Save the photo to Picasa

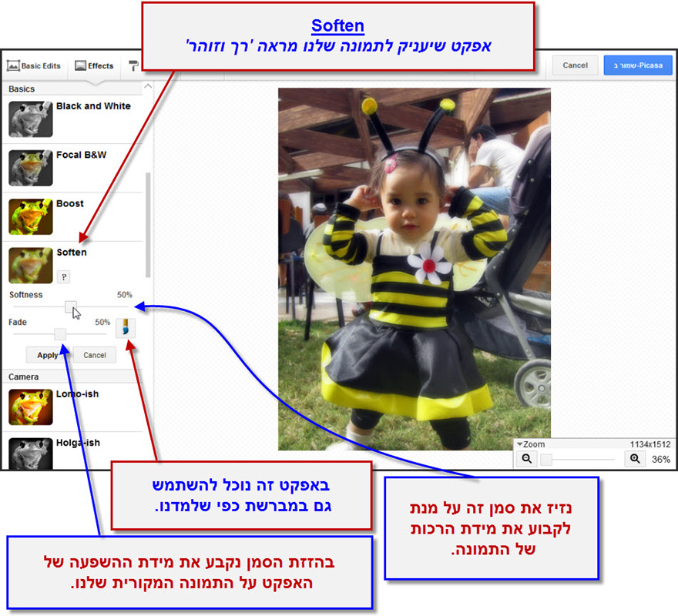click(x=637, y=65)
